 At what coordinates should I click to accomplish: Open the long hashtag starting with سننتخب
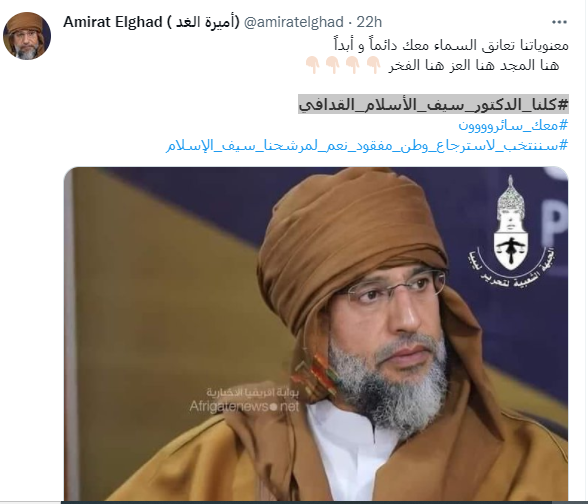click(x=367, y=145)
